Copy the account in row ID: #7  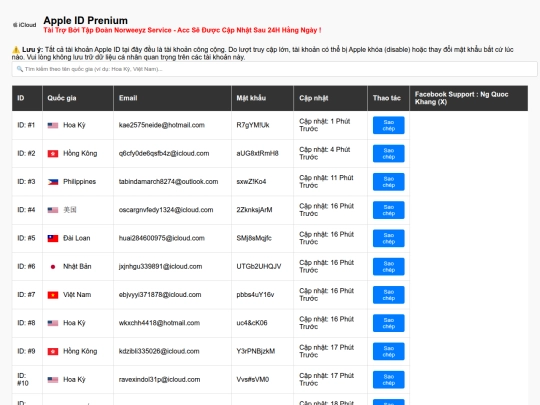pos(388,294)
